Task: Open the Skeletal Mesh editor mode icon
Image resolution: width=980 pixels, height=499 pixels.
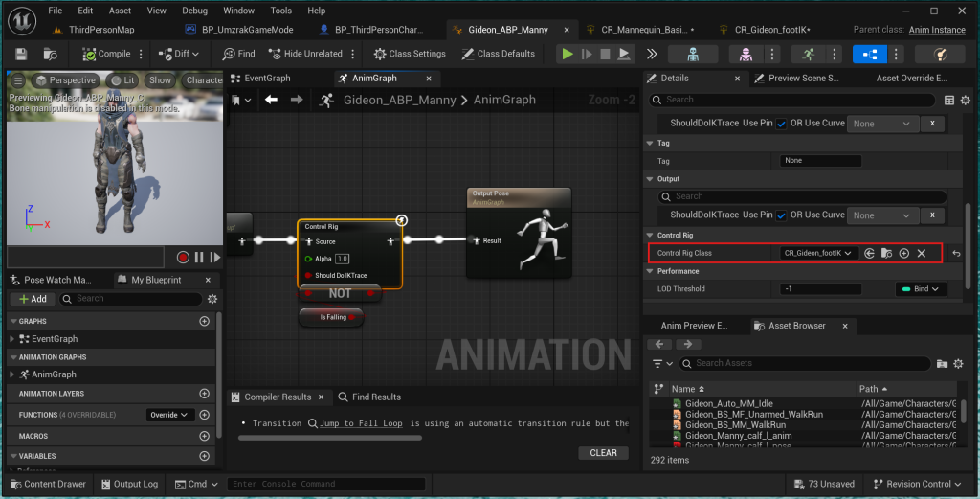Action: coord(746,54)
